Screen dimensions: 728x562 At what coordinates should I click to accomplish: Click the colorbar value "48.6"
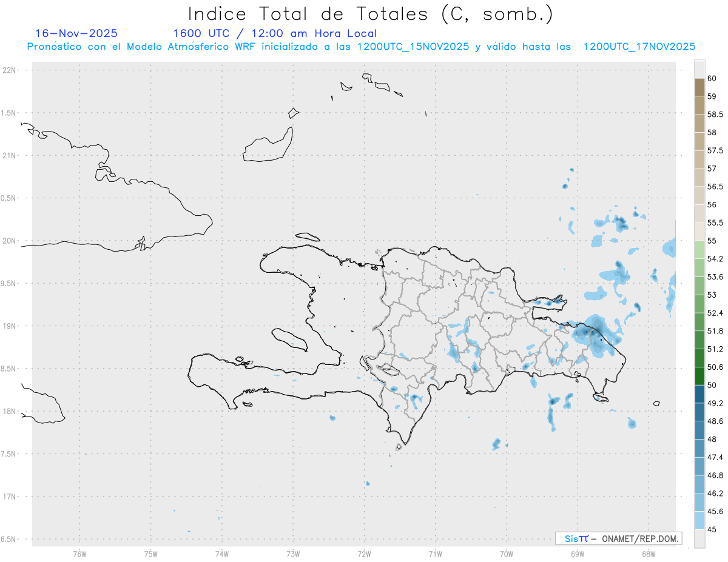coord(715,421)
